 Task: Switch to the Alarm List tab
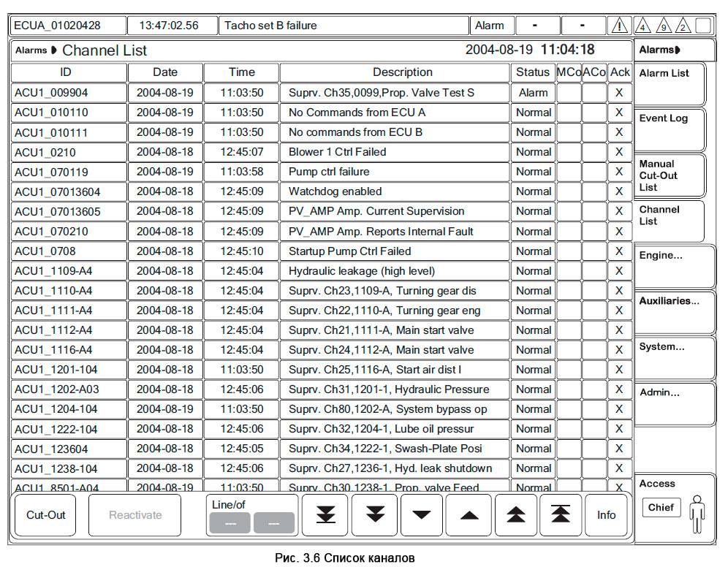click(x=670, y=84)
